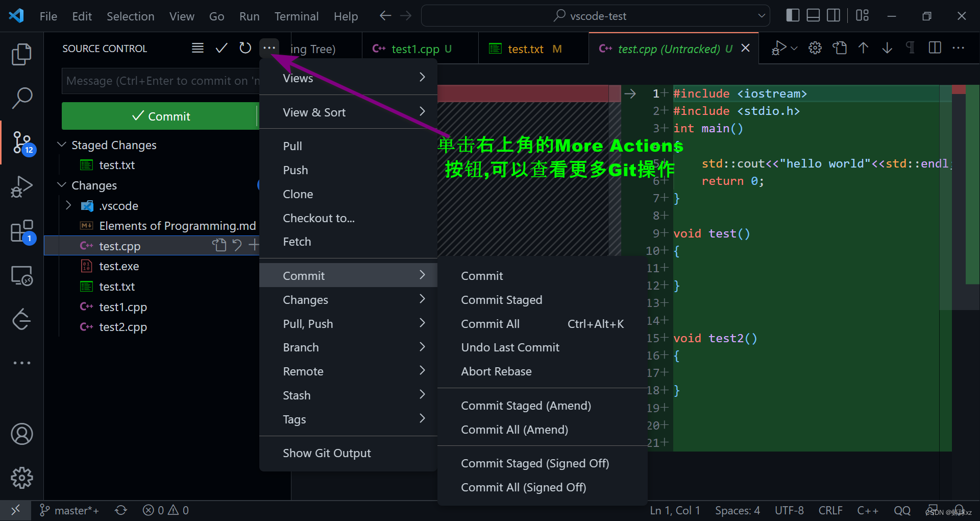Click the Run or Debug play icon

(x=778, y=48)
